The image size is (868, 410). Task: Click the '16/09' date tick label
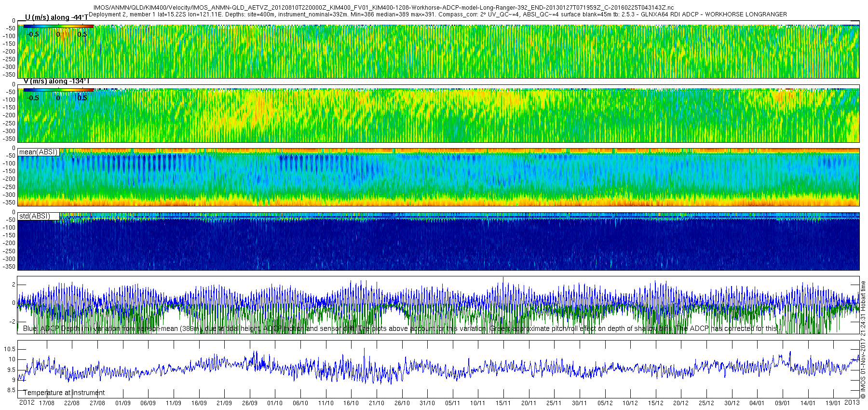point(199,403)
